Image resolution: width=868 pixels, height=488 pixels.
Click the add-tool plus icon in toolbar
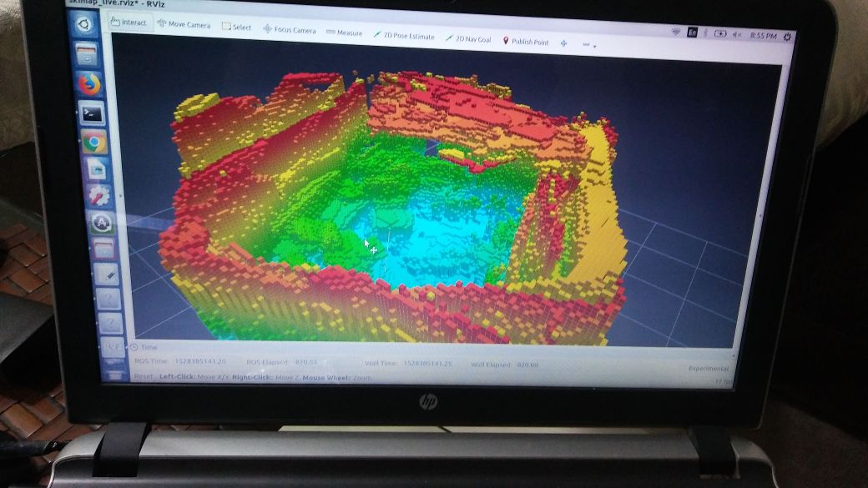(563, 43)
